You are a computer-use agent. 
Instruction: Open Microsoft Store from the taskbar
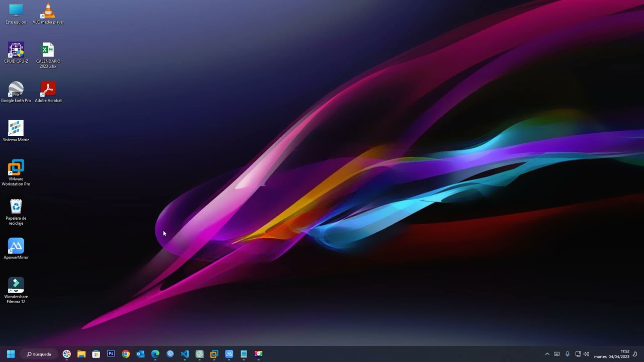coord(96,354)
